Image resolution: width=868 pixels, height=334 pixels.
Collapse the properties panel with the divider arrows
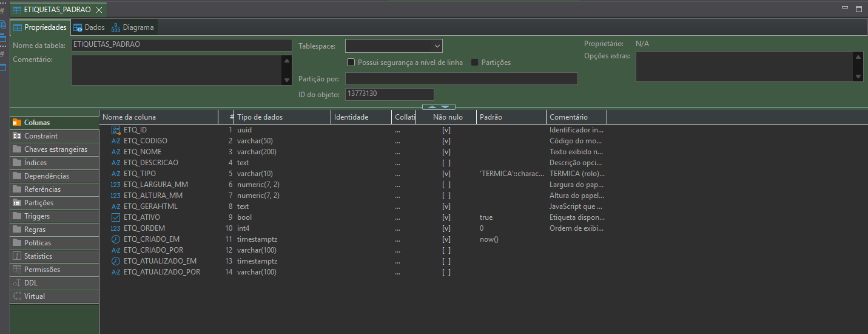(x=439, y=107)
